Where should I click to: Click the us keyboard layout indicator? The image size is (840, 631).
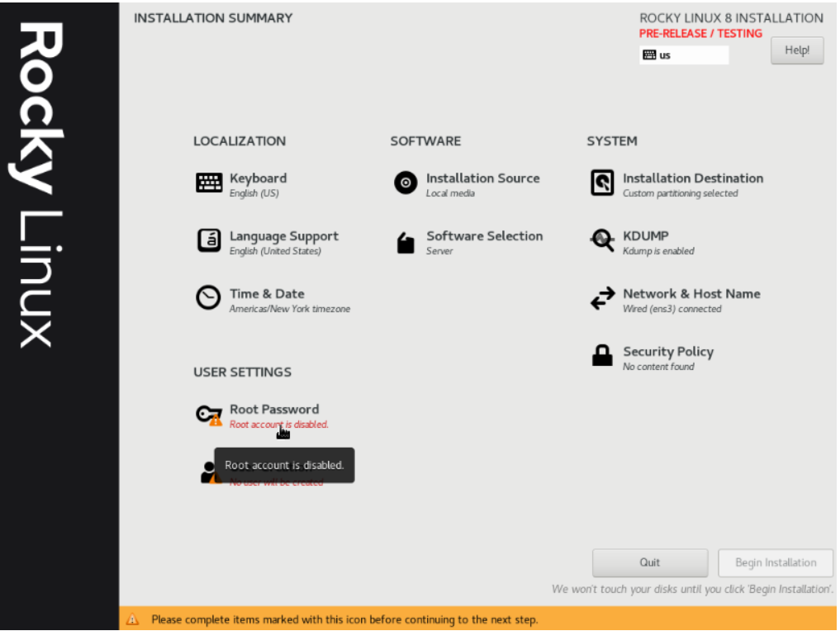point(684,55)
